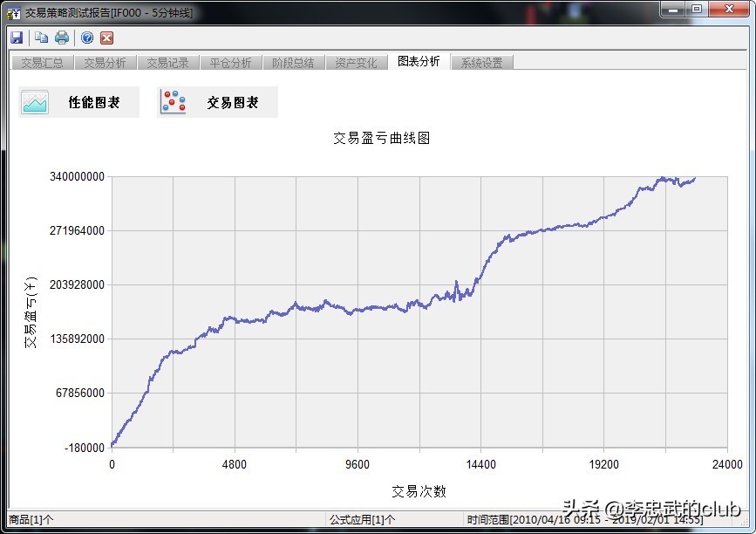Click the save report disk icon
756x534 pixels.
tap(16, 37)
